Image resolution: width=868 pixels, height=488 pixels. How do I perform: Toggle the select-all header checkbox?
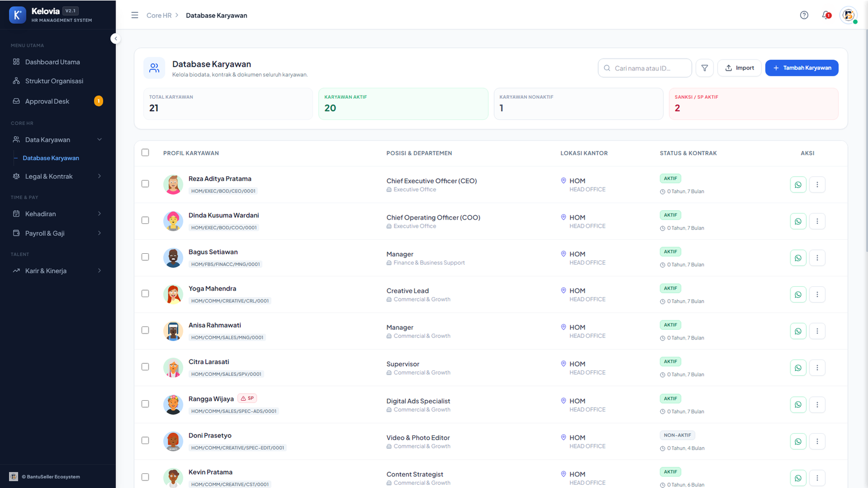pos(145,152)
